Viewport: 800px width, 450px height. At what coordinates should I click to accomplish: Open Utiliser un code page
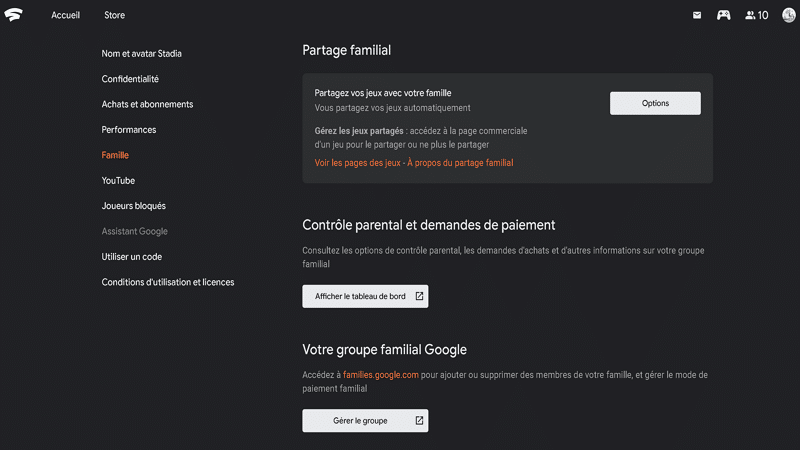[132, 257]
